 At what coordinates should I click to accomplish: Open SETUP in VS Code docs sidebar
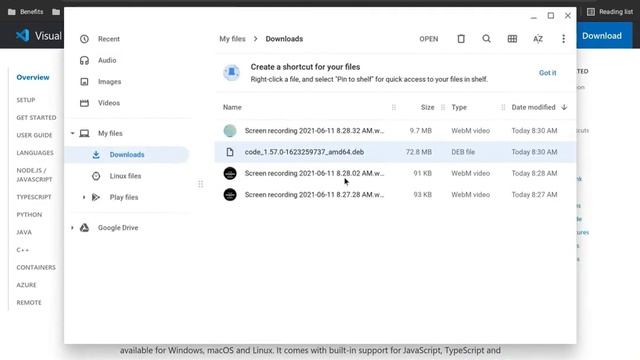click(26, 100)
